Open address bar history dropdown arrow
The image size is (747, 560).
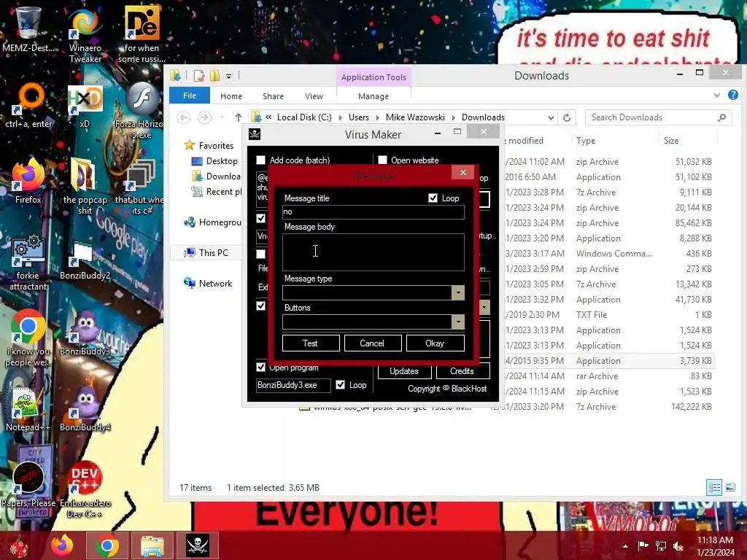[x=551, y=117]
